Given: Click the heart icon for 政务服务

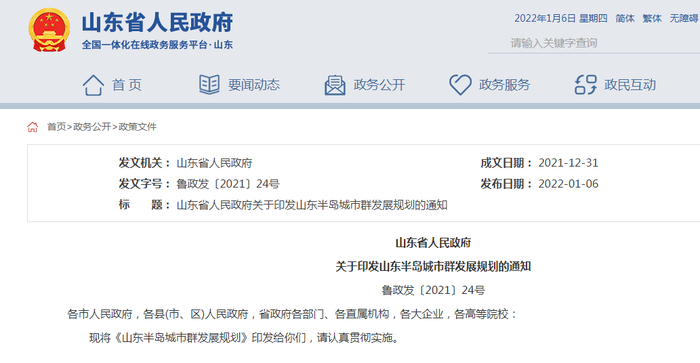Looking at the screenshot, I should click(460, 84).
